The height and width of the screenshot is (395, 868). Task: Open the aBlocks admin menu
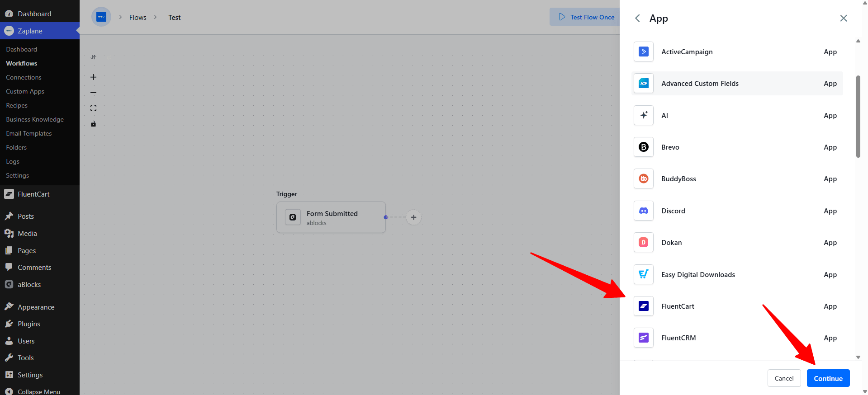tap(40, 284)
